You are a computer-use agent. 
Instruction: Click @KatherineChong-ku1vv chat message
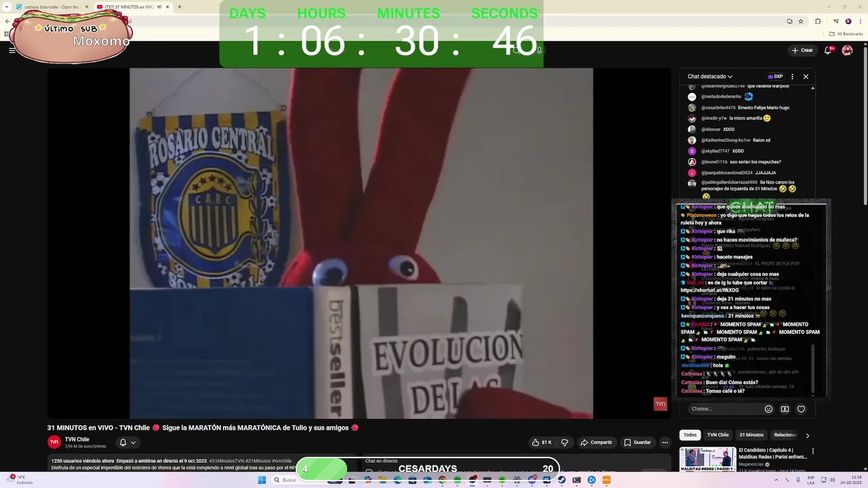click(736, 140)
